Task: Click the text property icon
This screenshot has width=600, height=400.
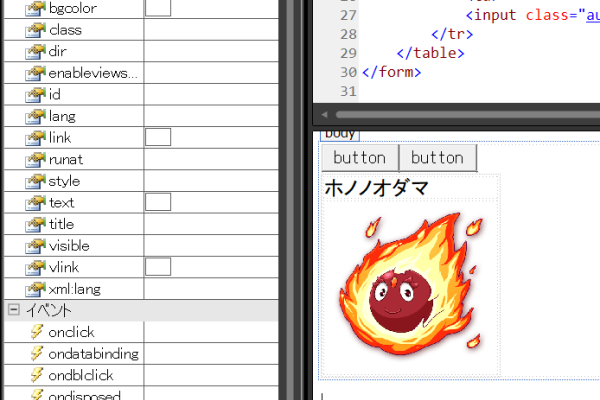Action: pos(35,203)
